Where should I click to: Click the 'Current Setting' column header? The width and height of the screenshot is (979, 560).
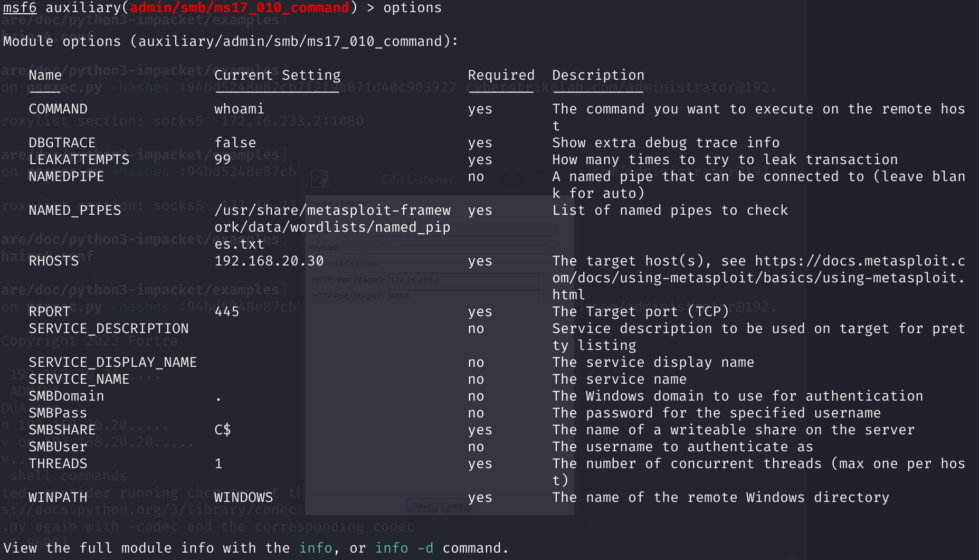point(277,75)
